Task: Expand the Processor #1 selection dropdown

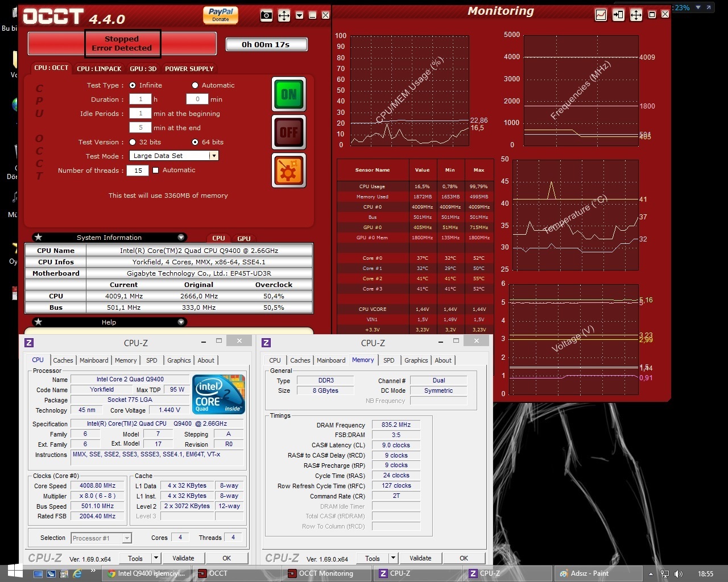Action: click(x=126, y=538)
